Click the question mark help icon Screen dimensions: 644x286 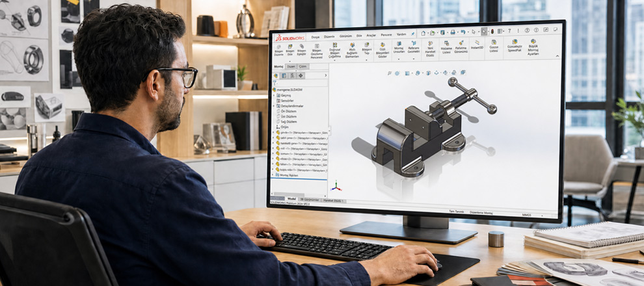510,31
